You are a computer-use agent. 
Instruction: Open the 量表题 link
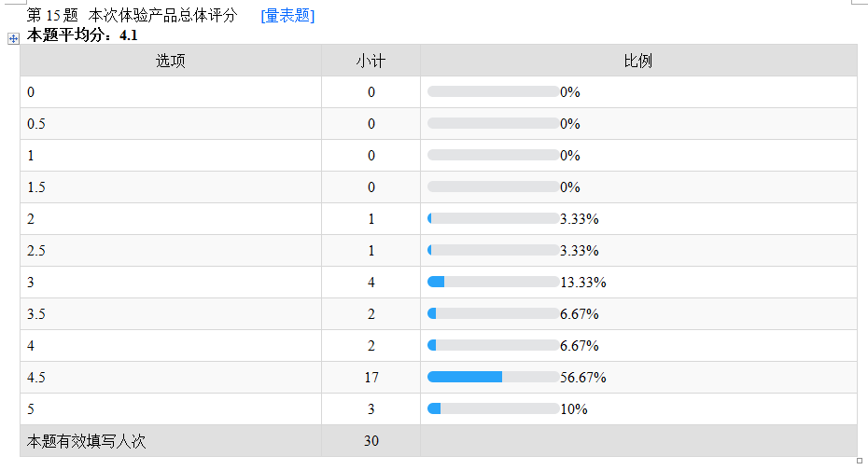point(291,16)
